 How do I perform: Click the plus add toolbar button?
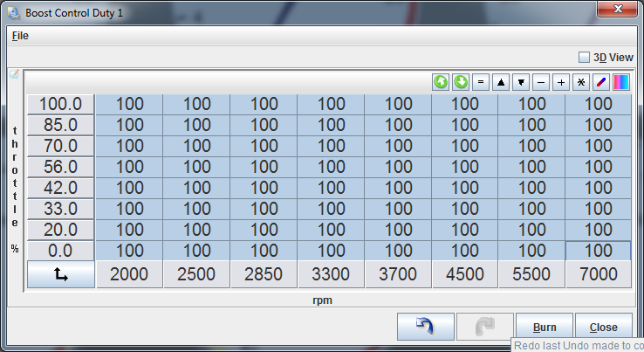561,82
